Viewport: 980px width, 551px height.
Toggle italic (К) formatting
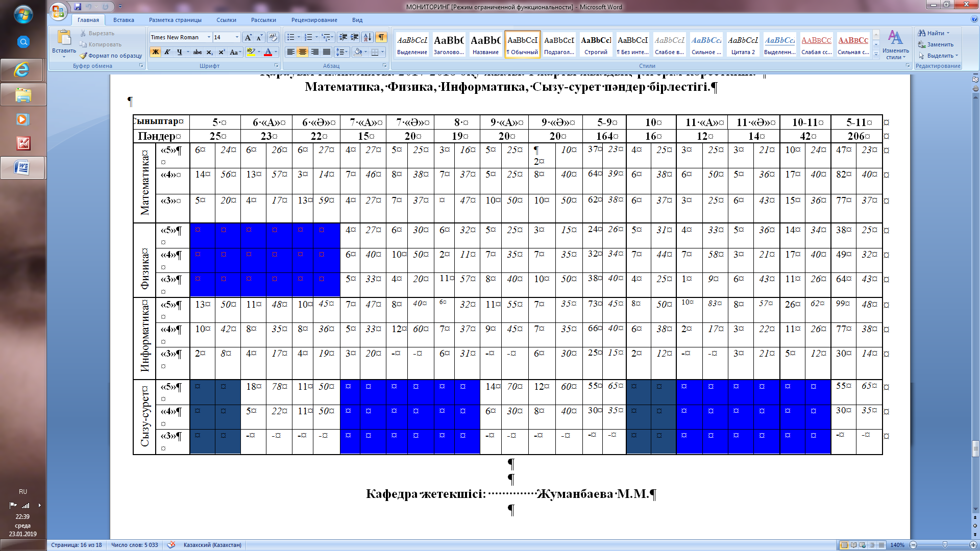[x=167, y=52]
